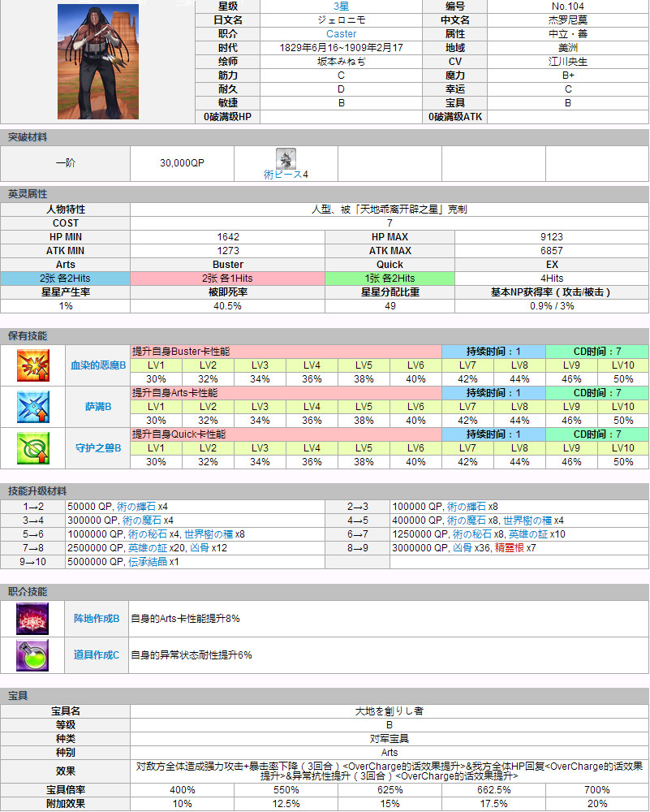Viewport: 650px width, 812px height.
Task: Click the 江川央生 voice actor cell
Action: pyautogui.click(x=568, y=61)
